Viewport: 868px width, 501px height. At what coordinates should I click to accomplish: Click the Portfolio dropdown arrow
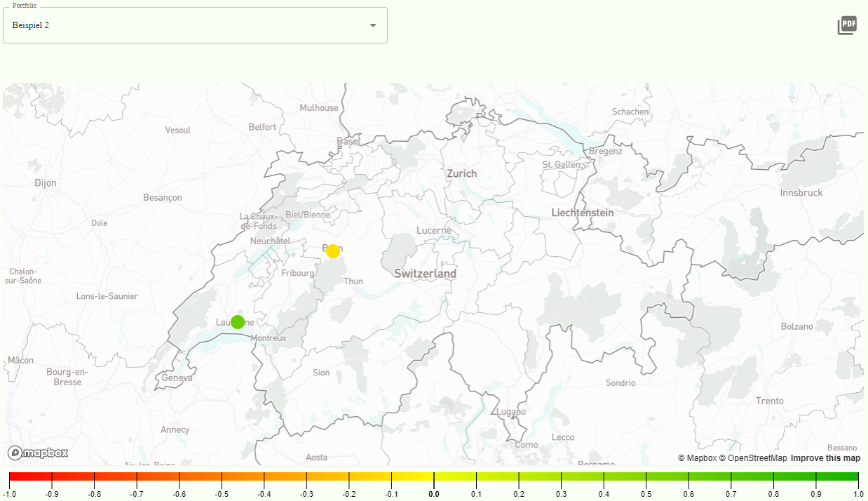pyautogui.click(x=374, y=25)
